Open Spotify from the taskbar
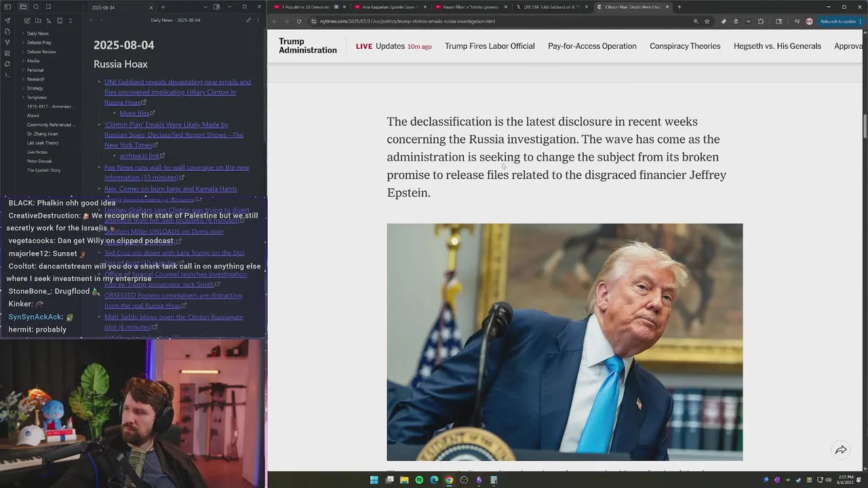The height and width of the screenshot is (488, 868). pyautogui.click(x=419, y=480)
